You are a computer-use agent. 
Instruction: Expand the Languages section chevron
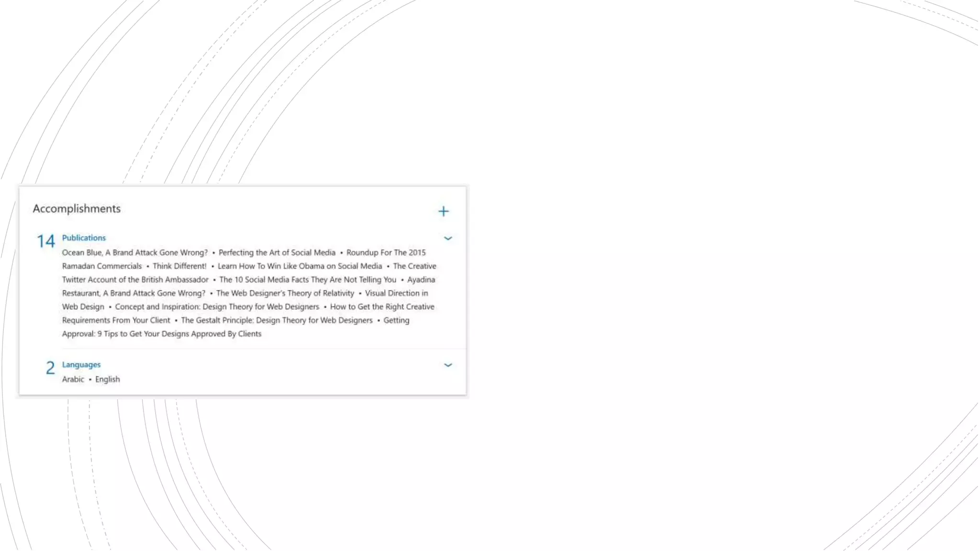point(448,365)
